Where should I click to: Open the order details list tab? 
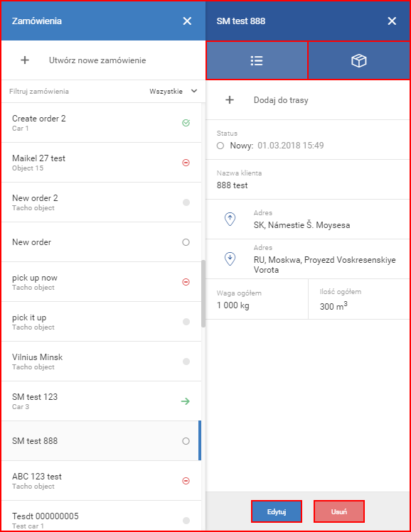(x=257, y=61)
